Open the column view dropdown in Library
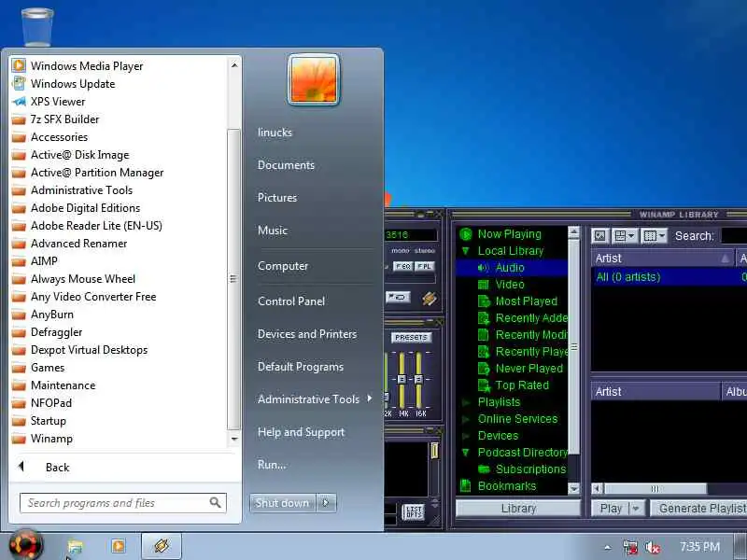Viewport: 747px width, 560px height. point(654,236)
